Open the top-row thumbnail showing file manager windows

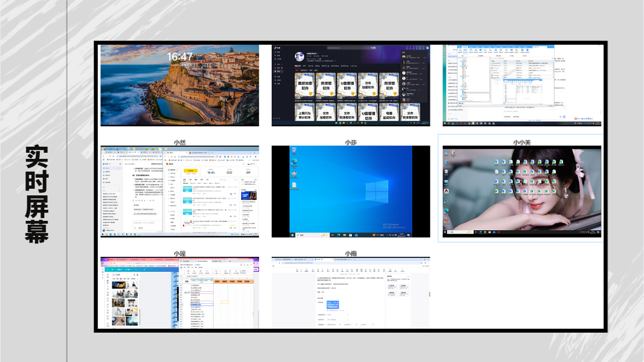pos(522,85)
